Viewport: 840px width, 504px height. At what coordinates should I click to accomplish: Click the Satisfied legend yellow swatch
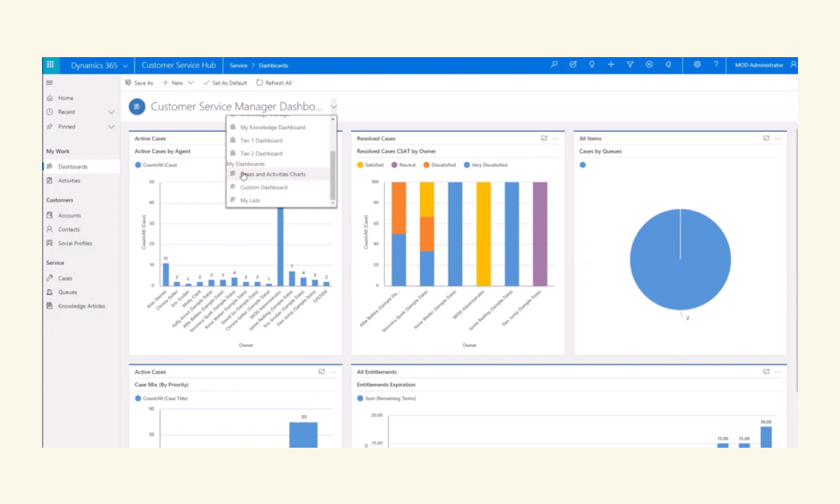360,165
